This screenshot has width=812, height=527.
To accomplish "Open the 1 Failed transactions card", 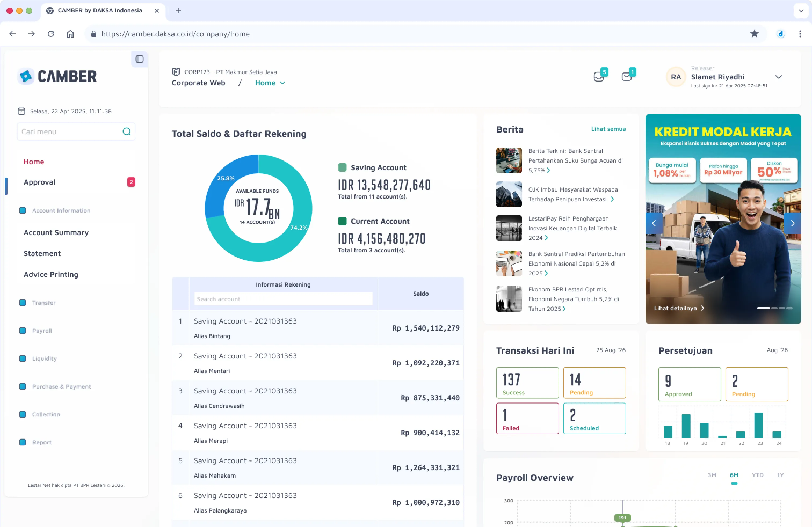I will (x=527, y=418).
